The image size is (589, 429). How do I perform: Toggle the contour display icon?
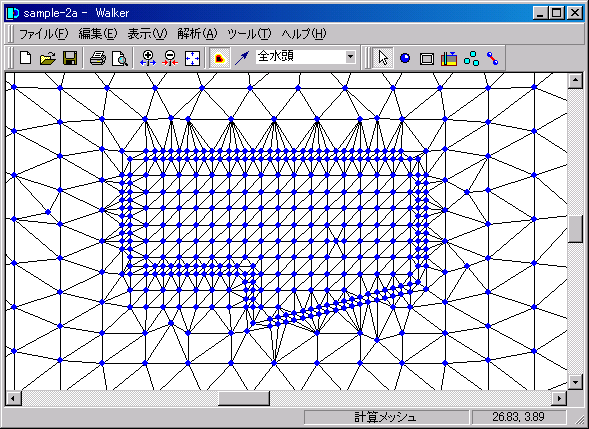pos(220,58)
